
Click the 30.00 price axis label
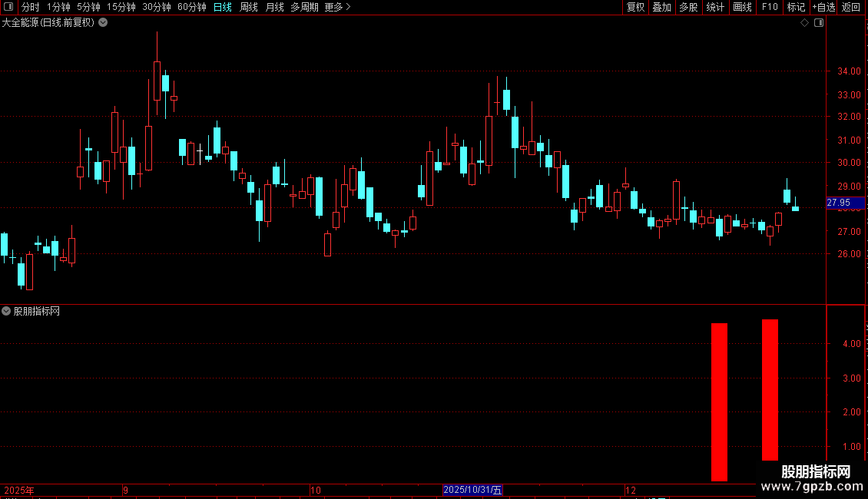pos(849,163)
